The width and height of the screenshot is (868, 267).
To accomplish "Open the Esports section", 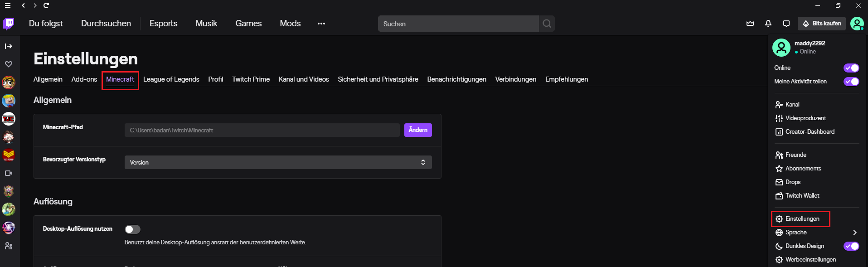I will pos(164,24).
